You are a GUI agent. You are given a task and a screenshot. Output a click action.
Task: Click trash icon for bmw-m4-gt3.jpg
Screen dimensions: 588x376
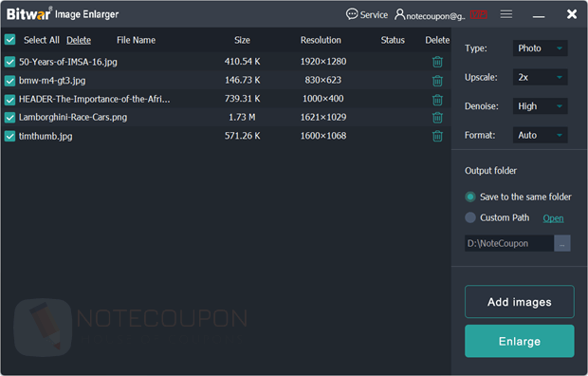coord(437,81)
